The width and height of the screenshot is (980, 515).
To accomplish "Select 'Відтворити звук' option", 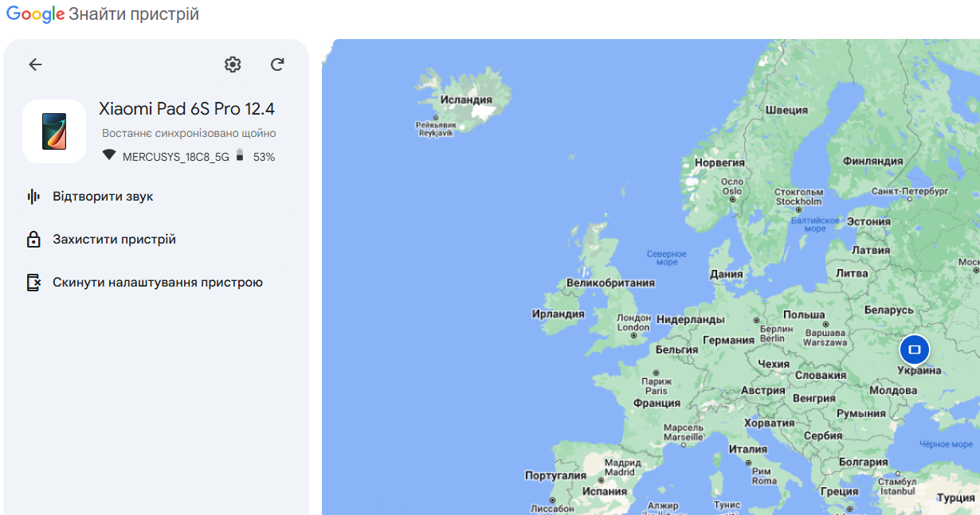I will click(x=103, y=197).
